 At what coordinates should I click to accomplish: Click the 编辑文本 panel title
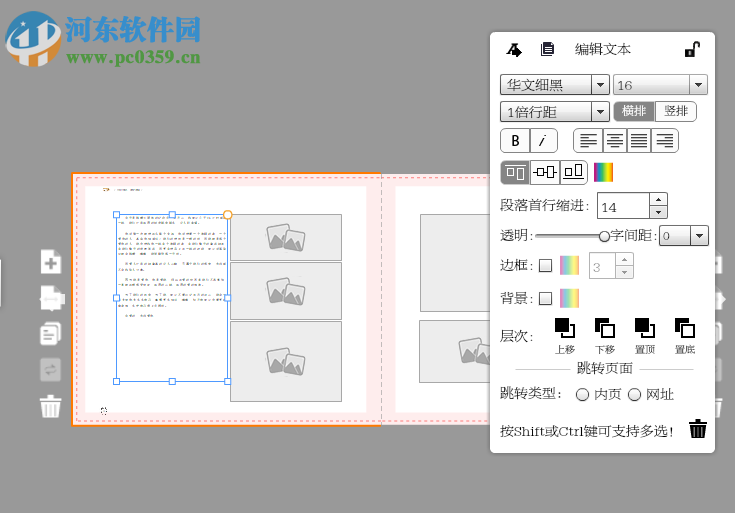[x=602, y=49]
